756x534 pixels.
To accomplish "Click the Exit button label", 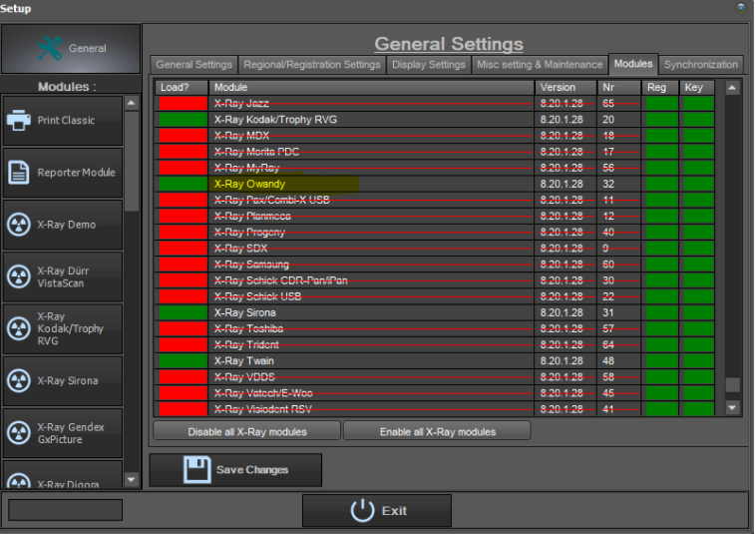I will [394, 511].
